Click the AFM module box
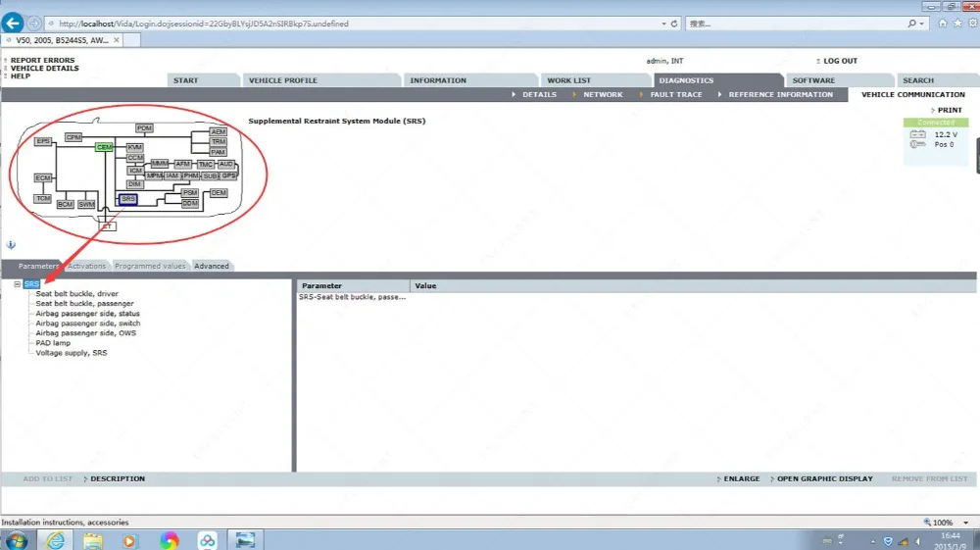Screen dimensions: 980x550 (x=182, y=164)
